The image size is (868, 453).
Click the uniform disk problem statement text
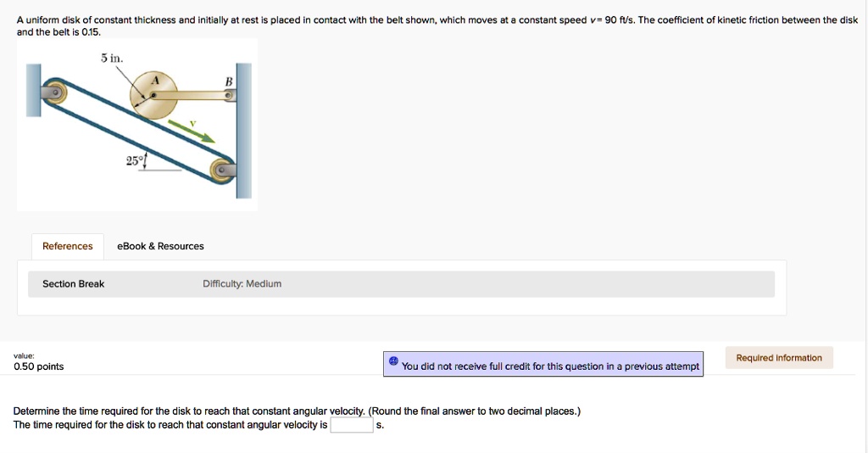coord(424,20)
